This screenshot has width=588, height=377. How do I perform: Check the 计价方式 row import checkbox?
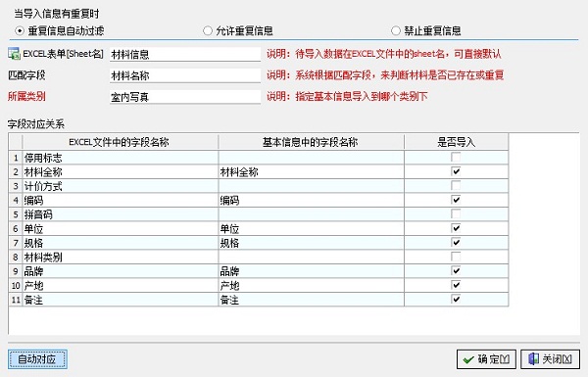[x=456, y=185]
